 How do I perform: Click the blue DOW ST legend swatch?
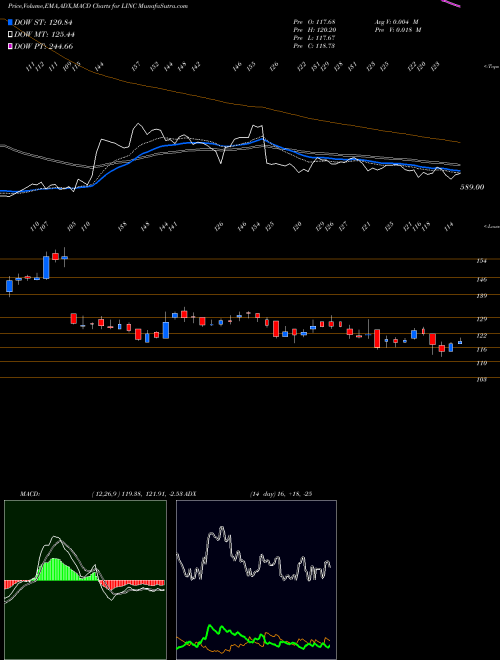point(11,22)
